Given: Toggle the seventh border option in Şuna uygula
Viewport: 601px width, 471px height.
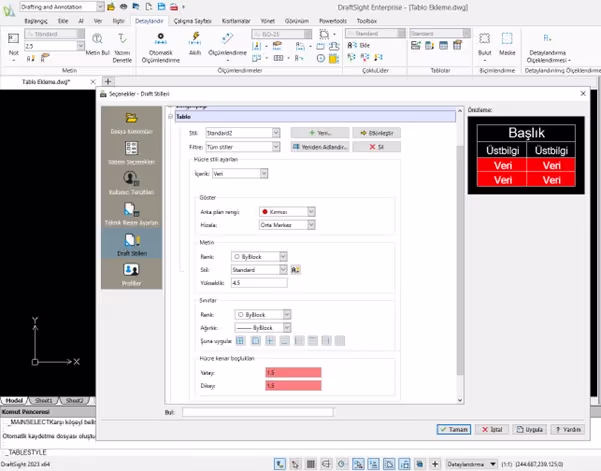Looking at the screenshot, I should pos(327,340).
